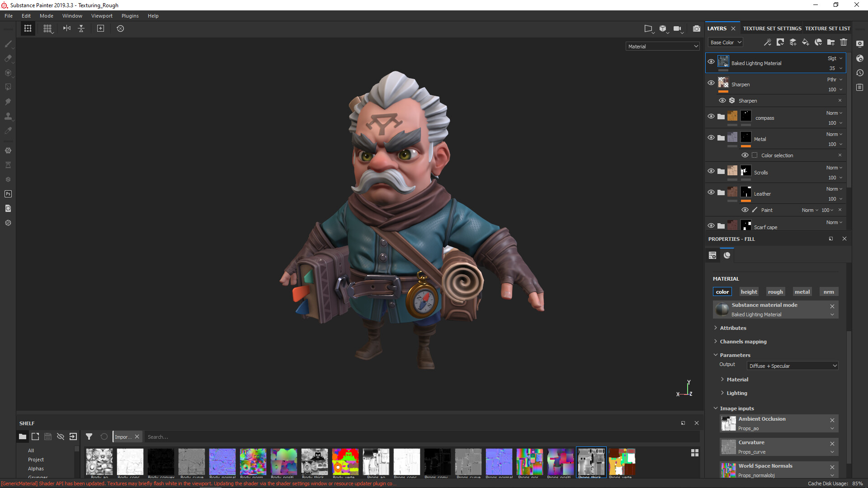
Task: Open the Base Color channel dropdown
Action: pos(725,42)
